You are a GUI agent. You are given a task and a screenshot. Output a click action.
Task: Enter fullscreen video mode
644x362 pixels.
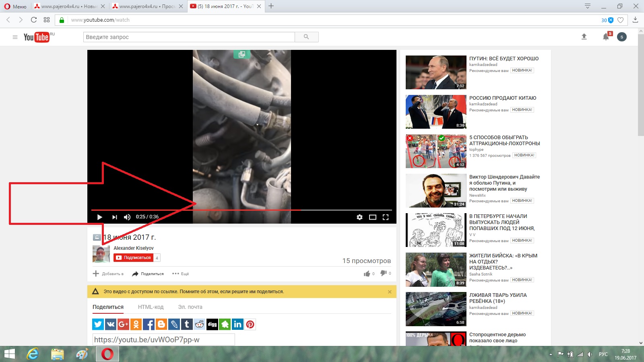point(386,217)
